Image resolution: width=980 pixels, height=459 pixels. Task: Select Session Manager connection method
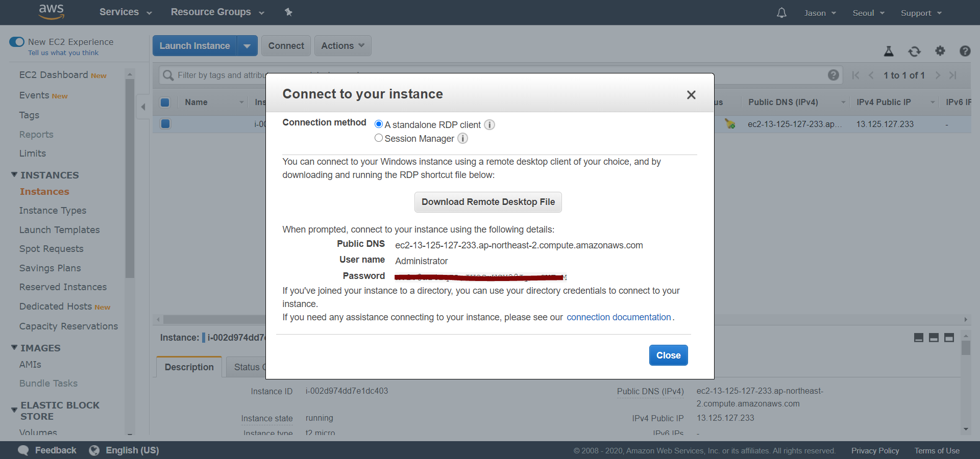(x=379, y=138)
